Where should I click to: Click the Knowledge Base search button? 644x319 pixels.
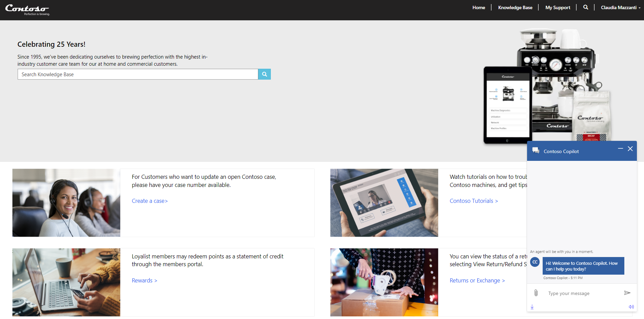pyautogui.click(x=264, y=74)
